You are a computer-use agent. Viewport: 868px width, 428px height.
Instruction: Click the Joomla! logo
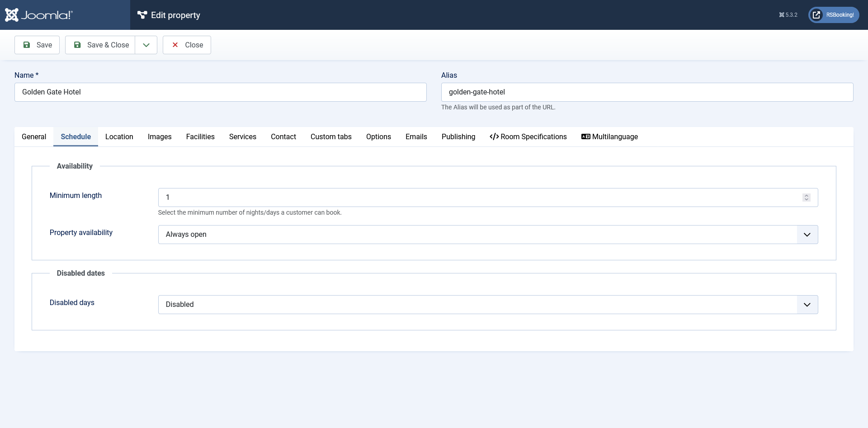point(39,15)
